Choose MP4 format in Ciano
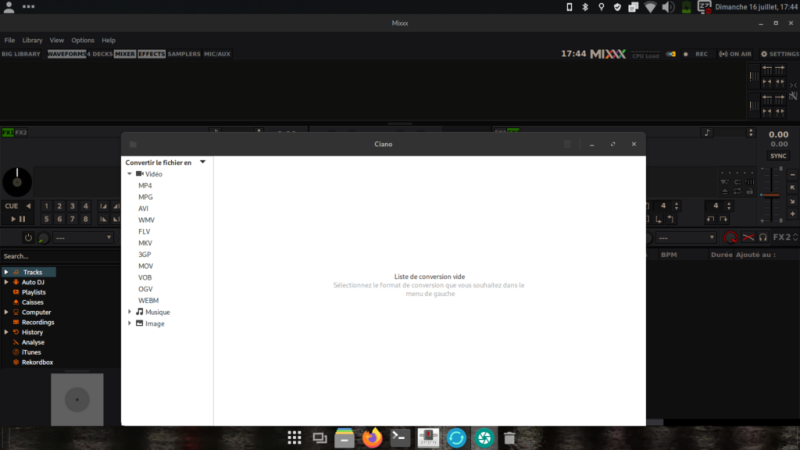This screenshot has width=800, height=450. 145,186
